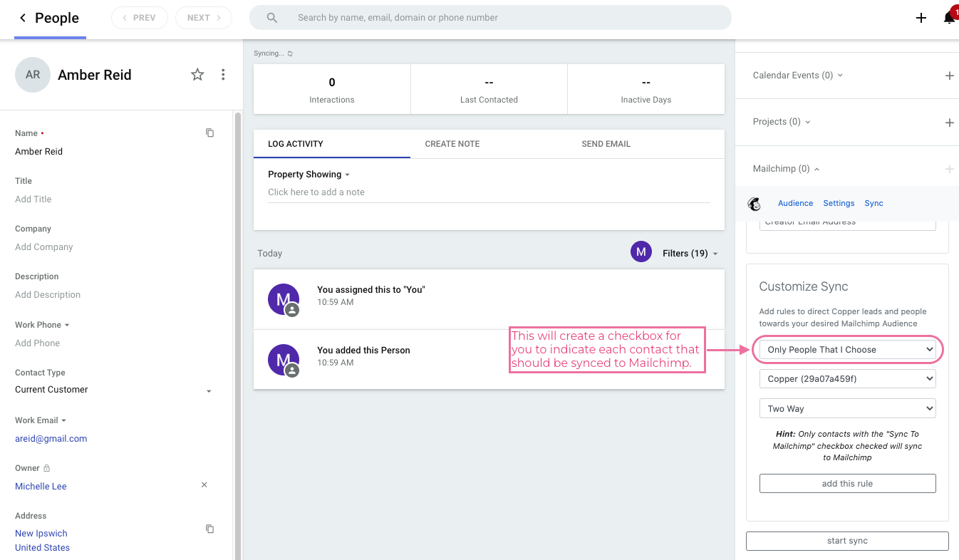This screenshot has height=560, width=959.
Task: Collapse the Mailchimp (0) section
Action: coord(786,169)
